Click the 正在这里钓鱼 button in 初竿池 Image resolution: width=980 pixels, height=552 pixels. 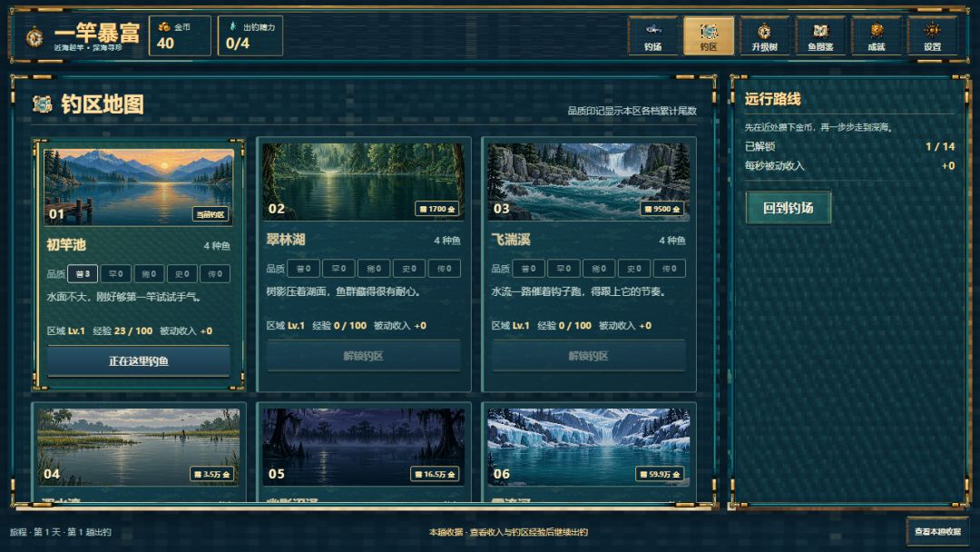click(138, 360)
